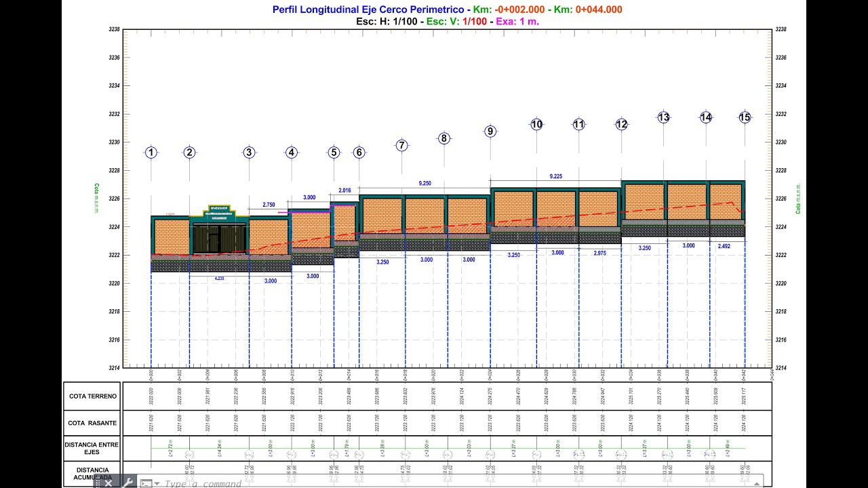Screen dimensions: 868x488
Task: Grab the command line grip handle
Action: 98,483
